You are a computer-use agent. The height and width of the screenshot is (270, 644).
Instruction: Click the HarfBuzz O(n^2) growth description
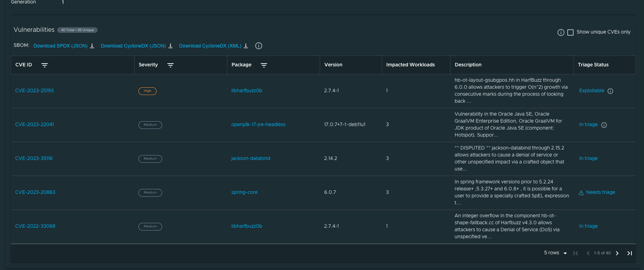point(511,90)
